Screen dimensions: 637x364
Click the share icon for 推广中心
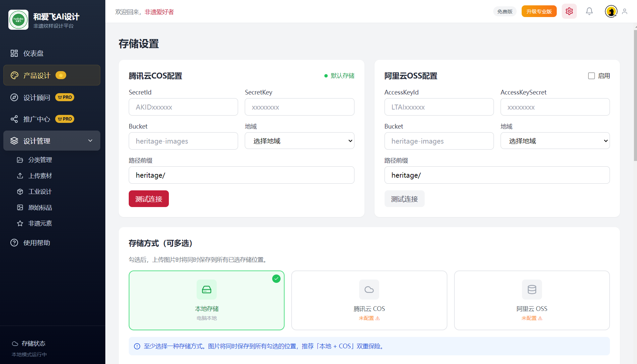[x=14, y=119]
